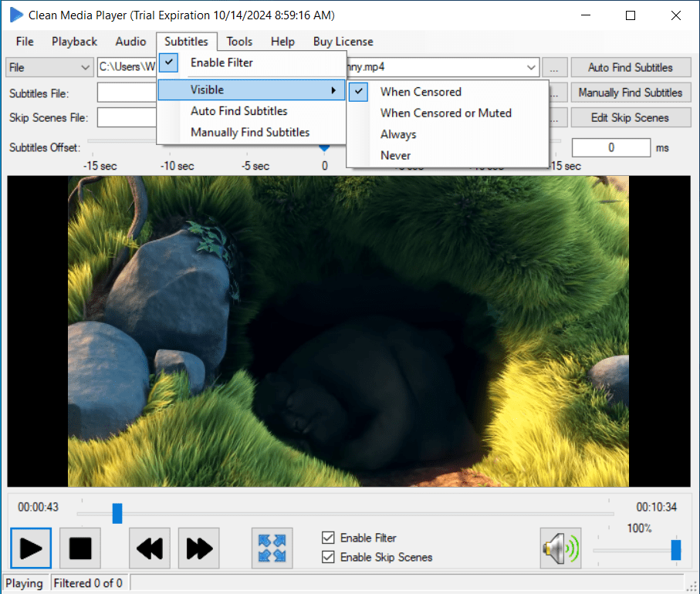Image resolution: width=700 pixels, height=594 pixels.
Task: Mute audio with the speaker icon
Action: [x=560, y=548]
